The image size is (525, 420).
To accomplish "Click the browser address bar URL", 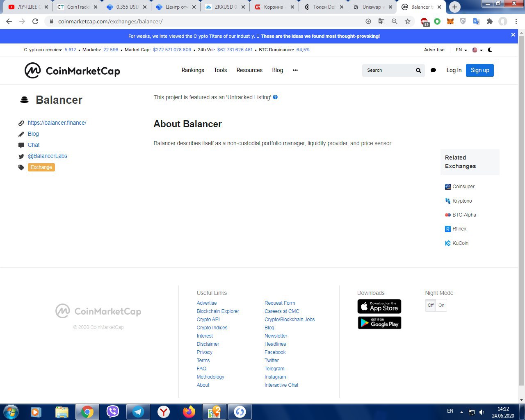I will pos(110,21).
